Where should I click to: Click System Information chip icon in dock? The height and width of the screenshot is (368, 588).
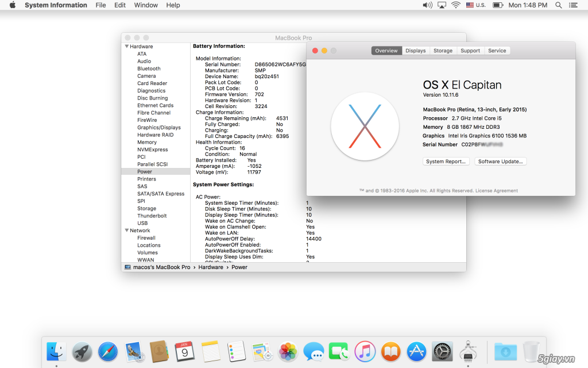[x=467, y=351]
